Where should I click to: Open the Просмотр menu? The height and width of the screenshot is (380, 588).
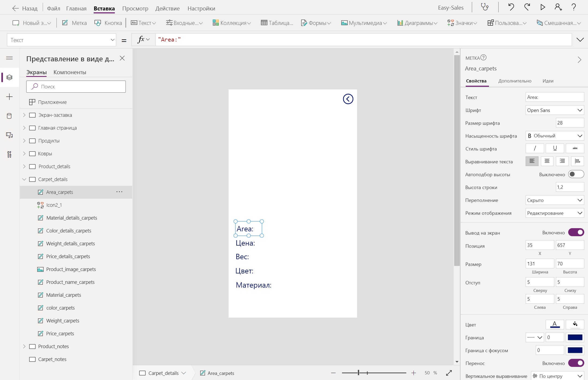135,8
